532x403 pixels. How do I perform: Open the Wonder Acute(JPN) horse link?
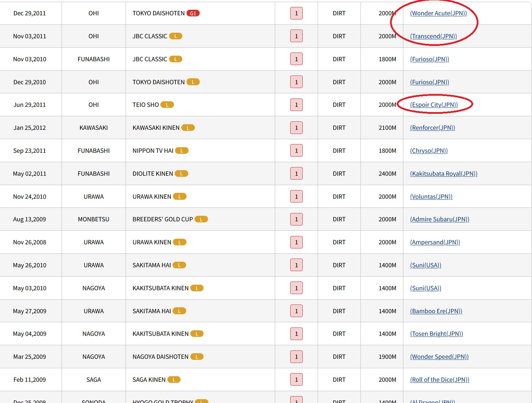(438, 13)
